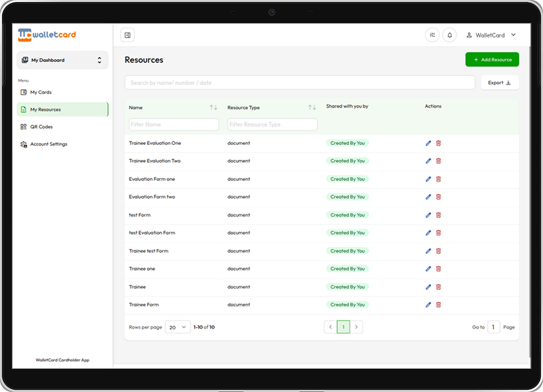
Task: Edit Trainee test Form resource
Action: (429, 251)
